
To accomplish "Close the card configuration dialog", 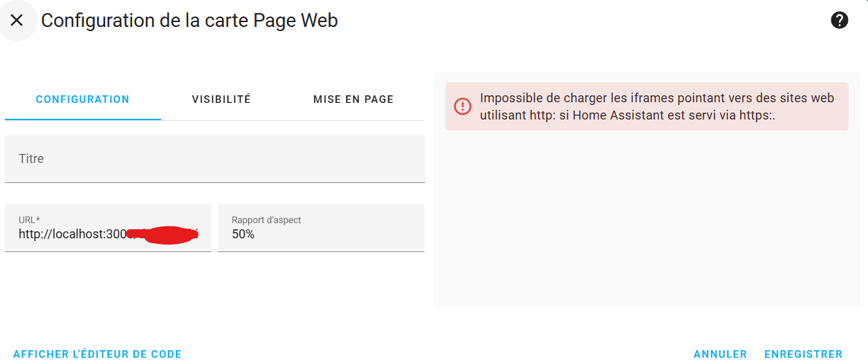I will 17,21.
